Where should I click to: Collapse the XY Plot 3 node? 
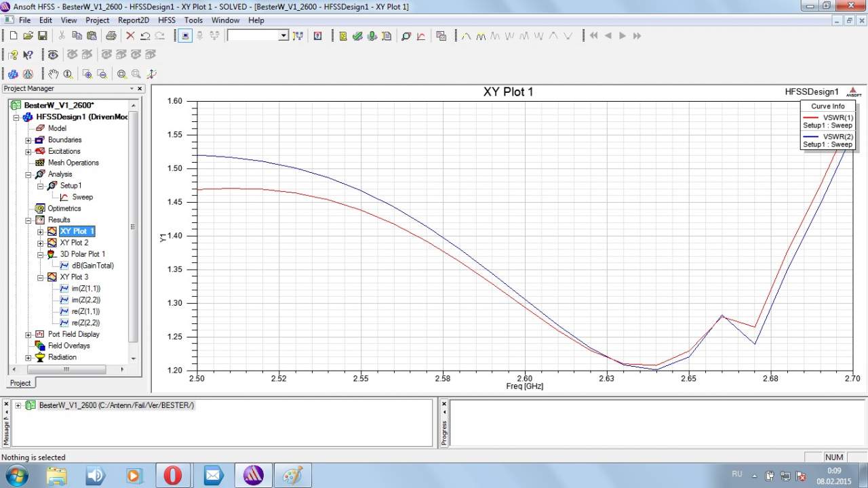click(x=41, y=278)
